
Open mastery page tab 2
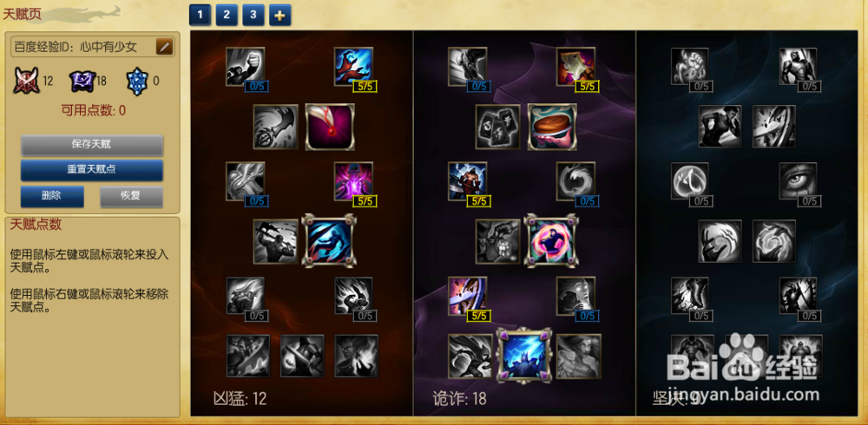coord(227,15)
